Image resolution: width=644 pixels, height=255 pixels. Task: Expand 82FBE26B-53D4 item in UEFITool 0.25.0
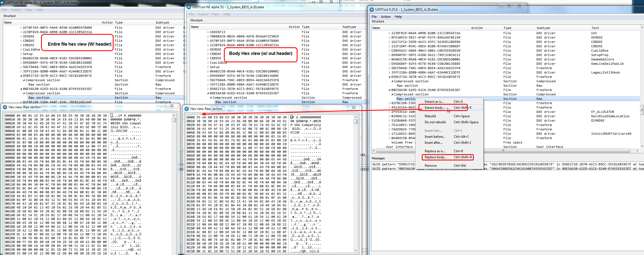click(389, 103)
